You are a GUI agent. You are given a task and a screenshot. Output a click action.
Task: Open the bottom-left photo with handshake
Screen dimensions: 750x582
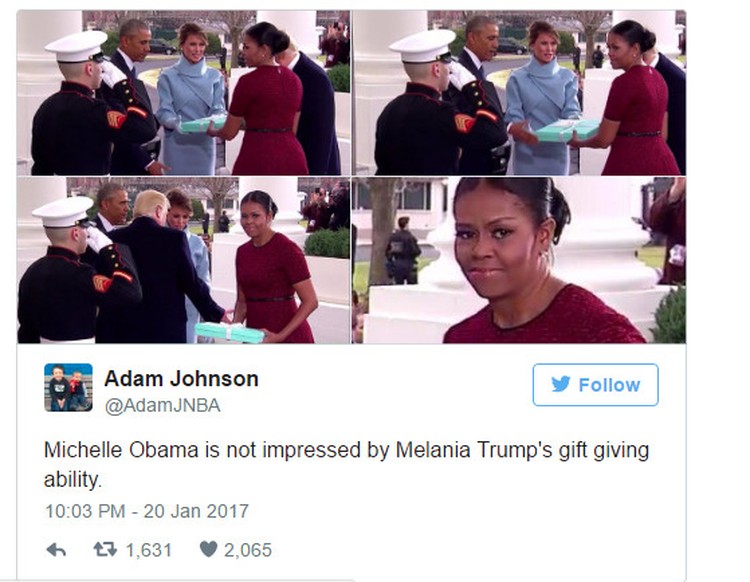click(184, 260)
